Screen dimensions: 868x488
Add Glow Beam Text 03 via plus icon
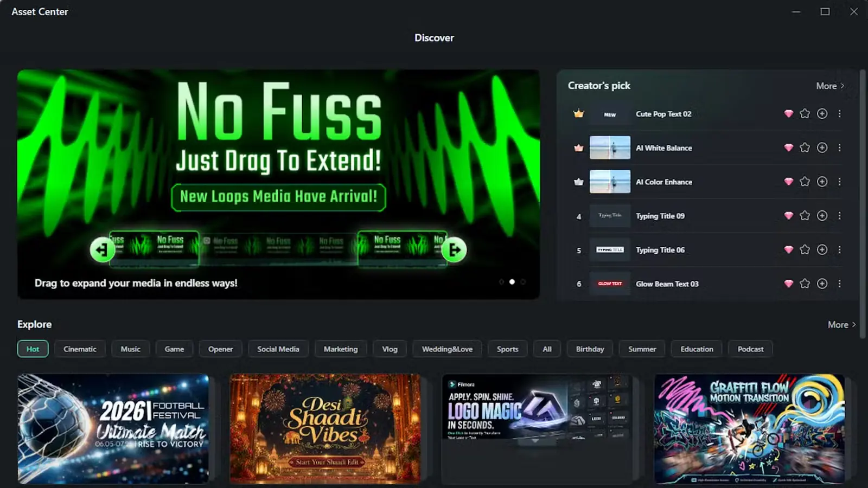click(x=822, y=284)
